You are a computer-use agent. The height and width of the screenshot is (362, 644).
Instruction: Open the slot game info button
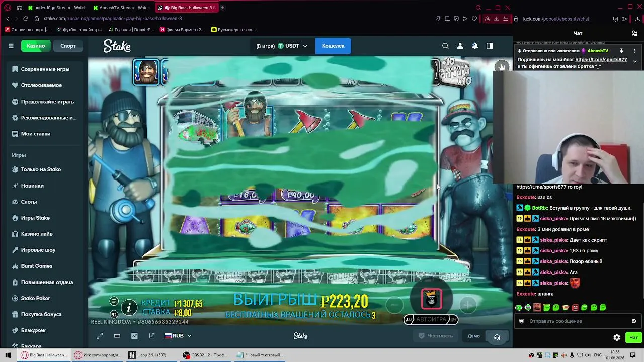(129, 307)
